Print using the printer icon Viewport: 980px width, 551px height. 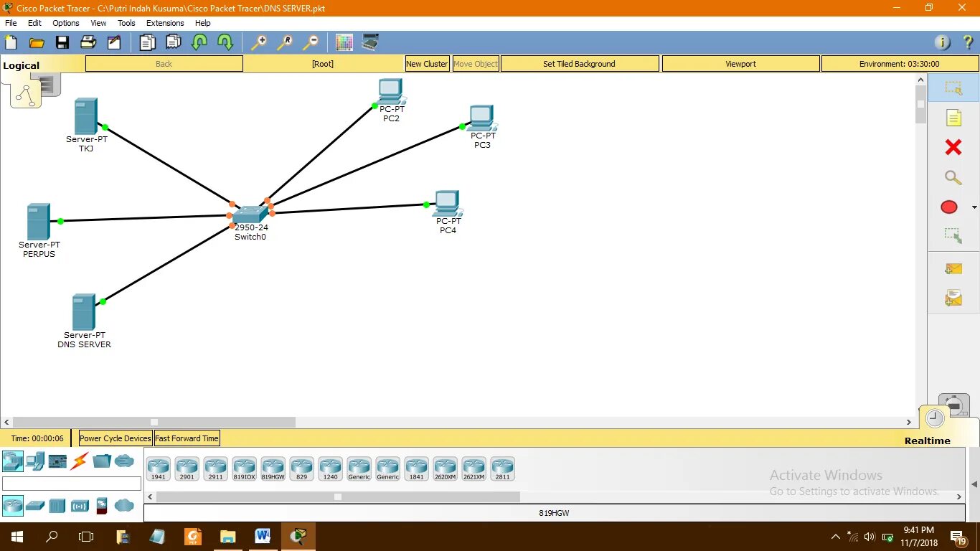click(x=88, y=42)
